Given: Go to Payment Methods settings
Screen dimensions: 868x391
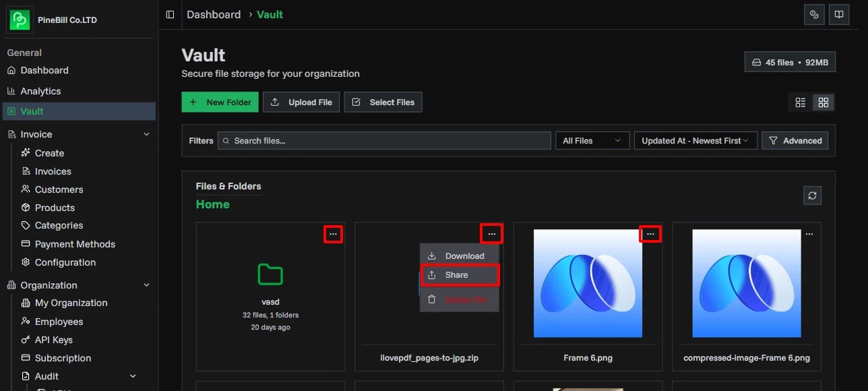Looking at the screenshot, I should click(74, 243).
